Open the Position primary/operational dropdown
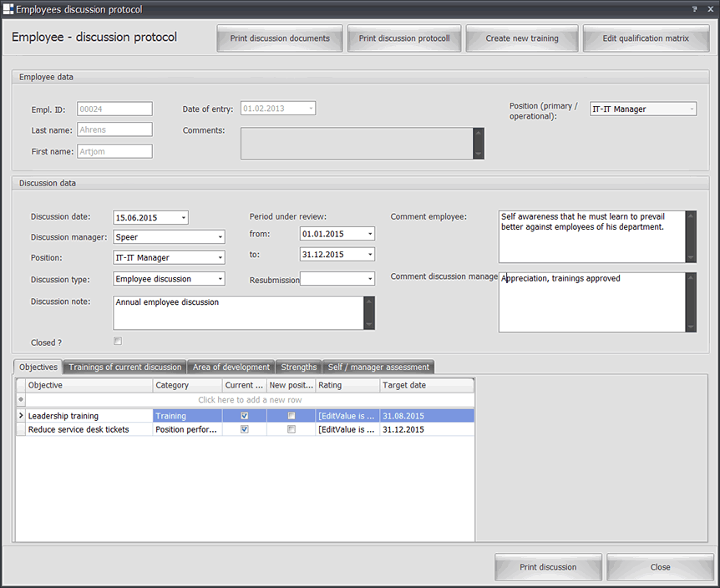Screen dimensions: 720x588 [692, 109]
